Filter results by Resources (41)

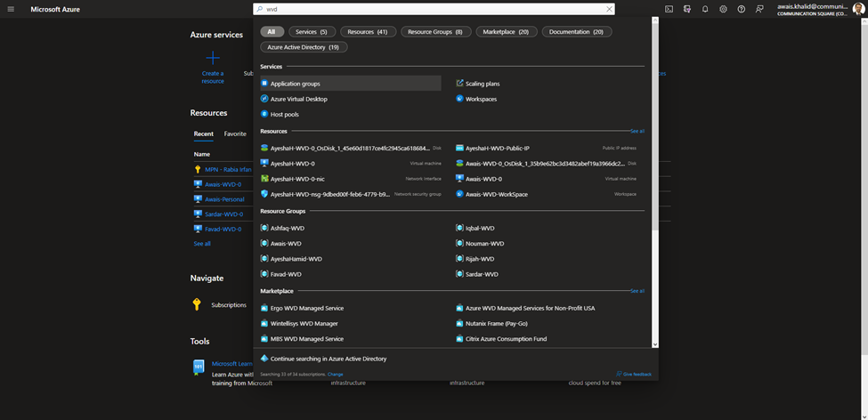click(x=369, y=32)
